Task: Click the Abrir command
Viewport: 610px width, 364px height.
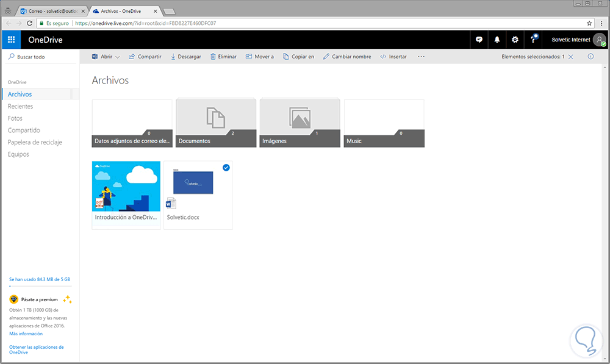Action: [x=102, y=56]
